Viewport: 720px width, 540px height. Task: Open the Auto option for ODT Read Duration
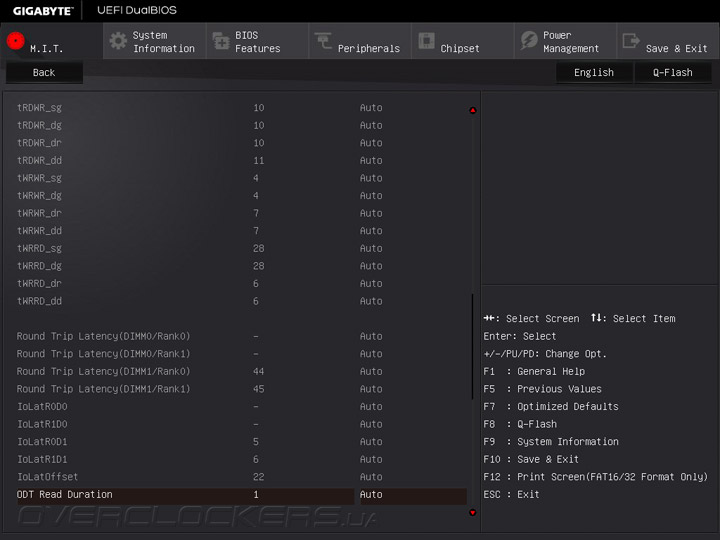point(371,495)
